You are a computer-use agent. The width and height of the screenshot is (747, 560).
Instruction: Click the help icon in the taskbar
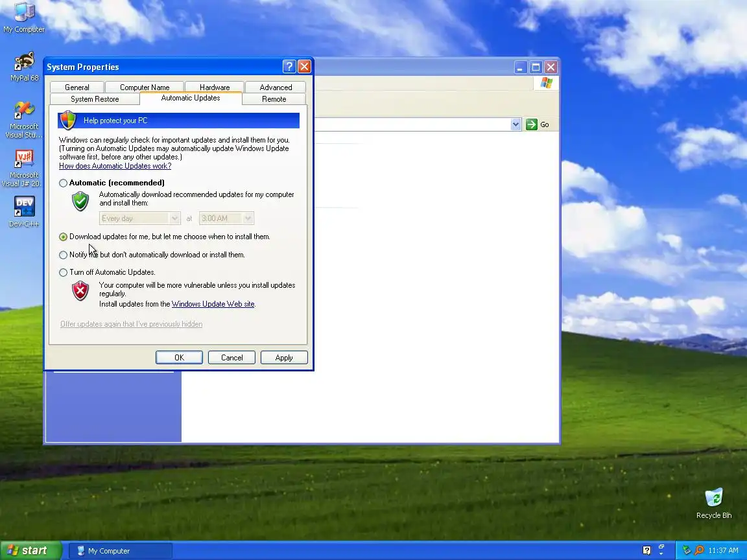(x=646, y=550)
